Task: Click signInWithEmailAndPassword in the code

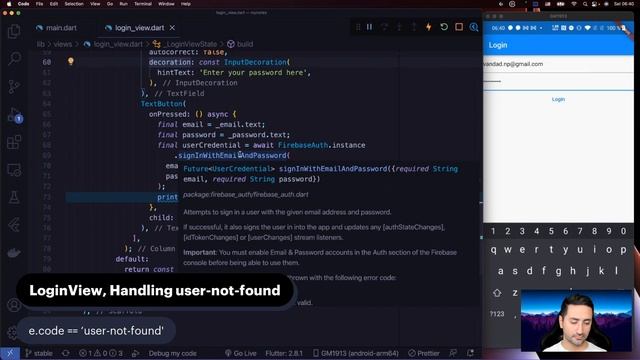Action: click(232, 155)
